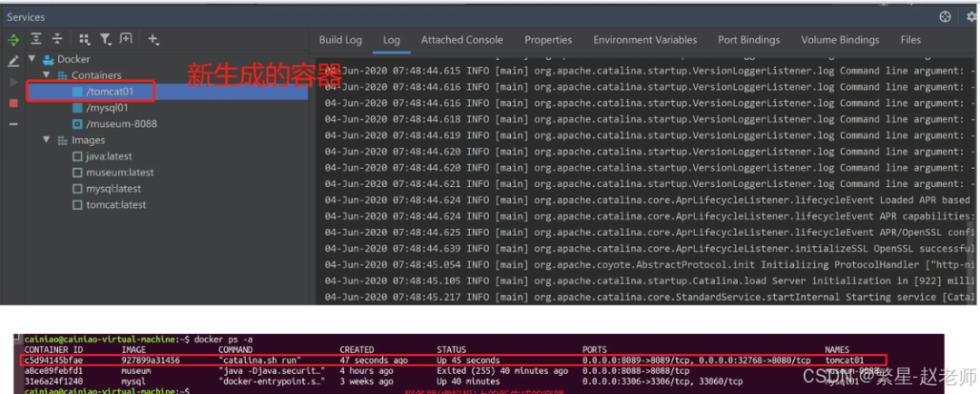This screenshot has height=394, width=980.
Task: Click the STATUS column header in terminal
Action: pos(451,350)
